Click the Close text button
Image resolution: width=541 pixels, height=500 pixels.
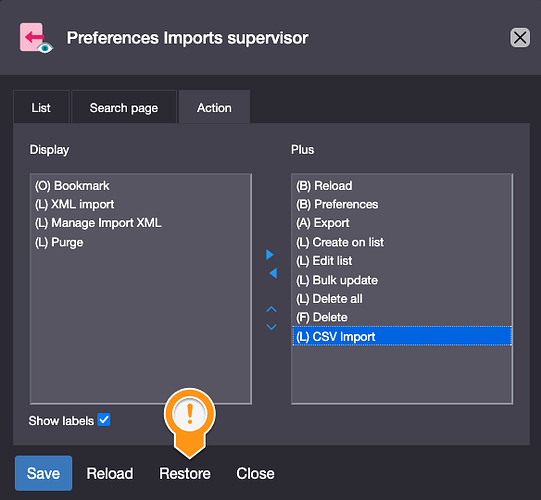[255, 473]
